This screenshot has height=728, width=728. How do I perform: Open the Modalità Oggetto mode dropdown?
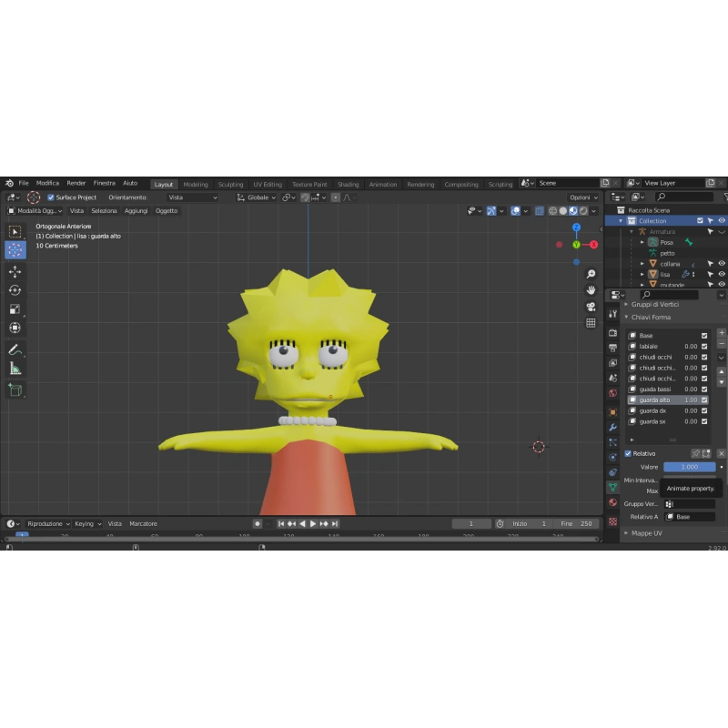35,211
